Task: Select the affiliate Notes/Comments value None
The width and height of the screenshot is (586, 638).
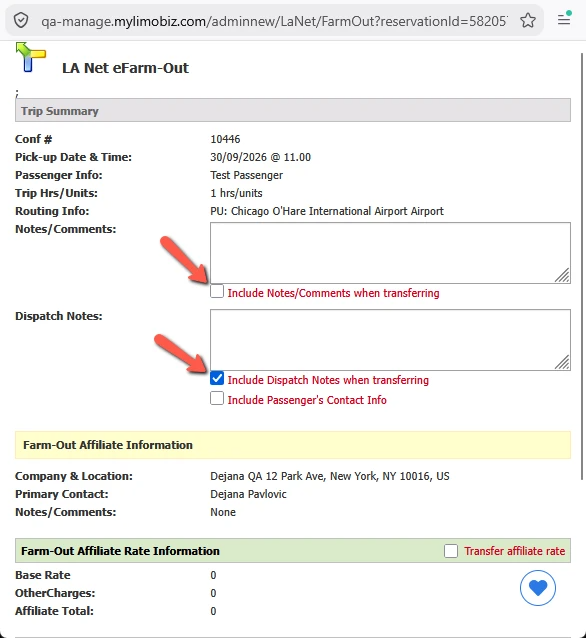Action: coord(223,512)
